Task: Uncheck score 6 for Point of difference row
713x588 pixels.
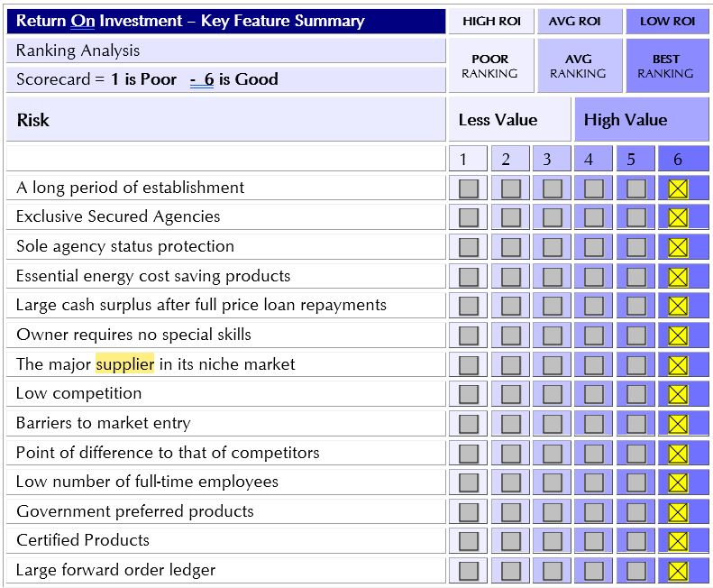Action: (x=678, y=454)
